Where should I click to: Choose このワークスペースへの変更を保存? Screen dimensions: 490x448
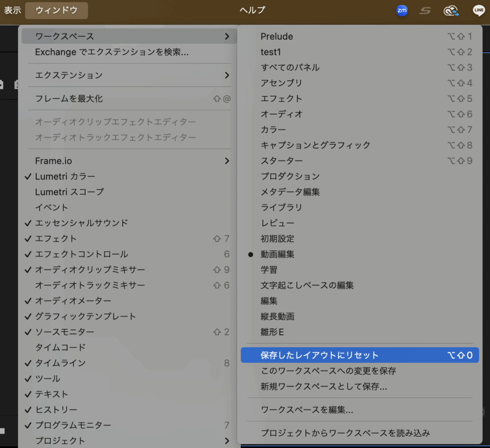(x=360, y=371)
